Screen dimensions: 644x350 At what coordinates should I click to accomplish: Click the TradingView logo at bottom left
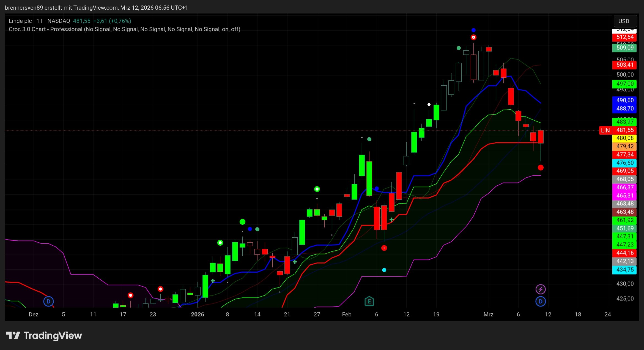point(44,335)
